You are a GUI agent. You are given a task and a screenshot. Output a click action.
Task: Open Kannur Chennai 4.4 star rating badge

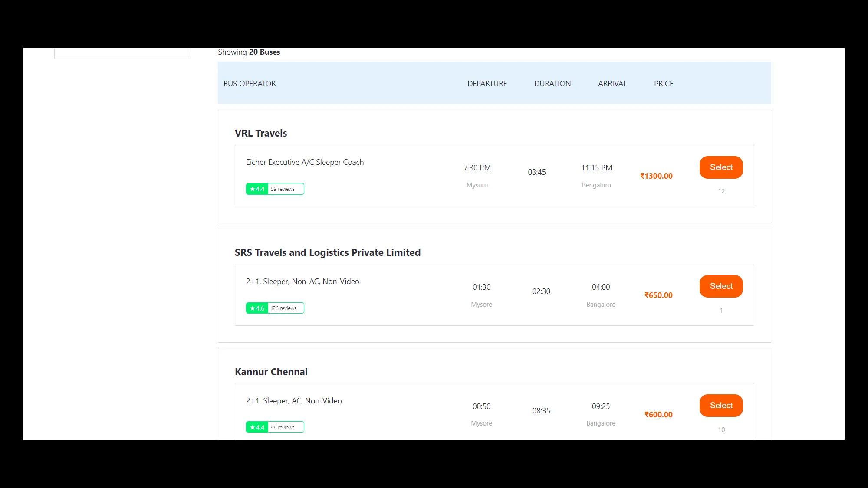tap(257, 428)
